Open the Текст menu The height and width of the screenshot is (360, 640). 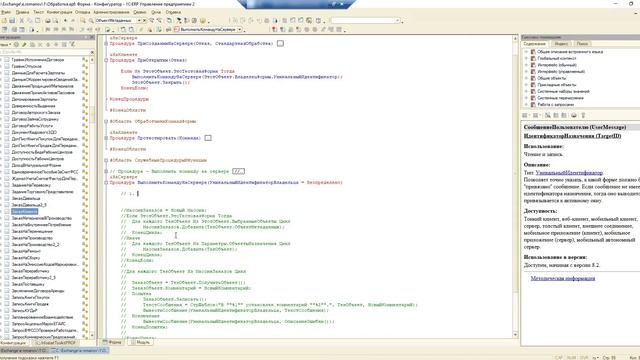38,12
